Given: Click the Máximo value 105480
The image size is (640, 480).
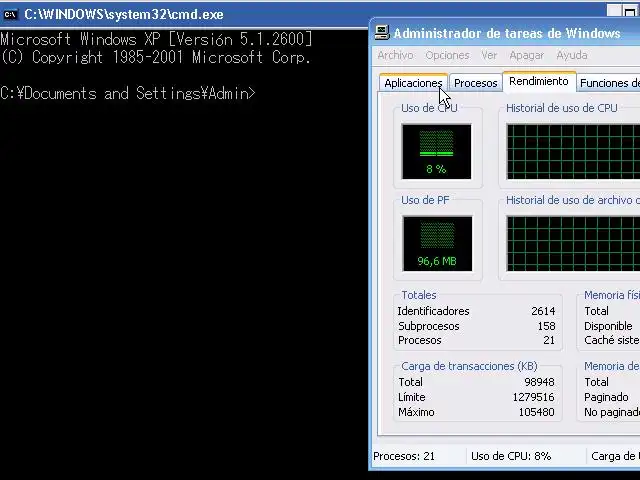Looking at the screenshot, I should (536, 412).
